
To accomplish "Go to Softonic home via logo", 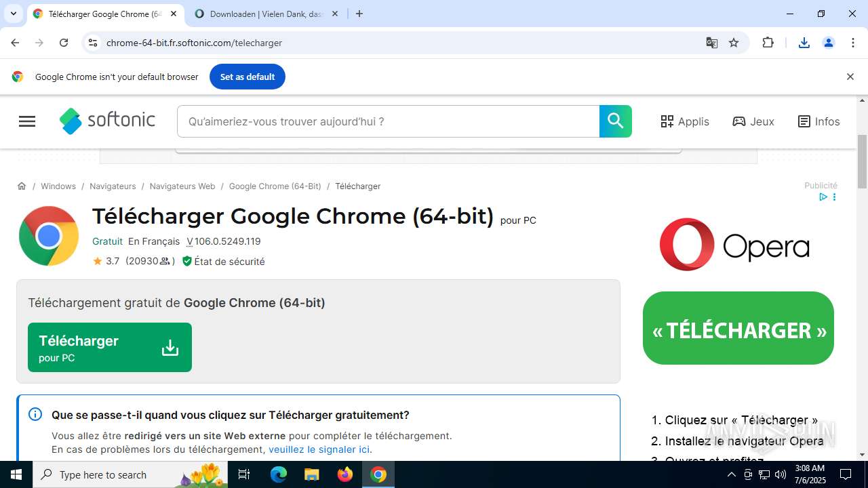I will [107, 121].
